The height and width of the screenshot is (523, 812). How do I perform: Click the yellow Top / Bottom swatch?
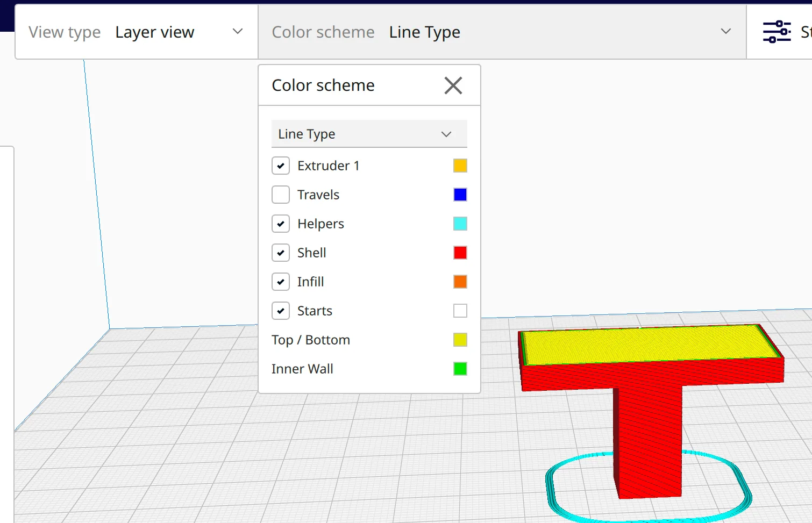pos(460,340)
